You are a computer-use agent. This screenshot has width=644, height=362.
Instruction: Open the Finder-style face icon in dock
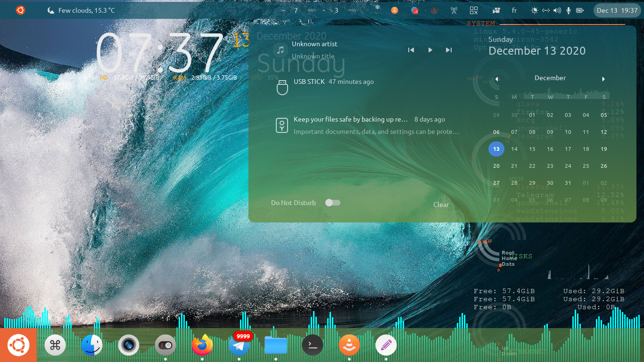pos(92,346)
